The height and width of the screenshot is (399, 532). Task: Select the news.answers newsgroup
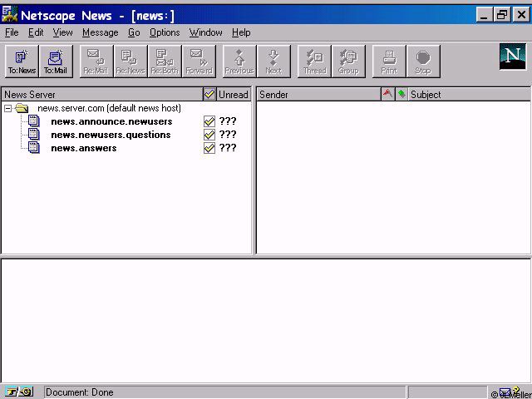[84, 148]
